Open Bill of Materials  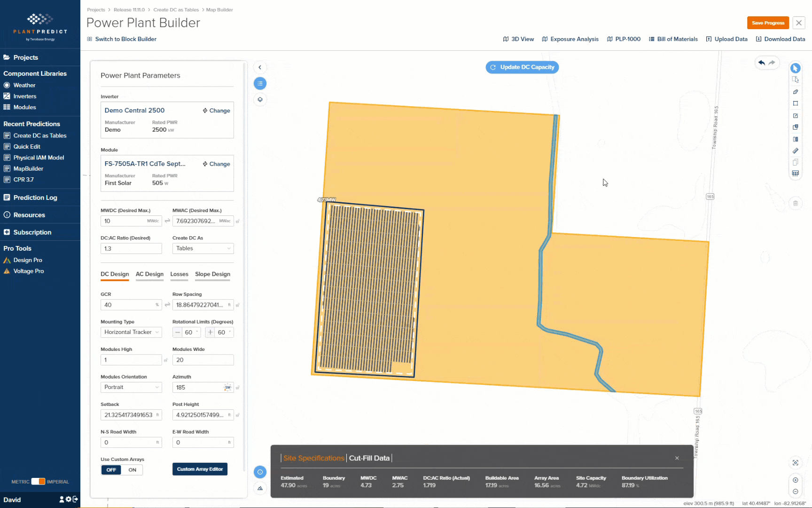pyautogui.click(x=673, y=39)
